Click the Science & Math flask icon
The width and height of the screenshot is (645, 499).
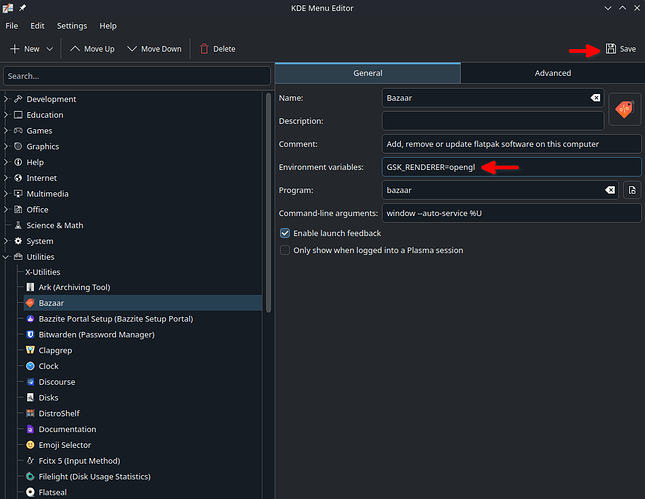tap(18, 225)
